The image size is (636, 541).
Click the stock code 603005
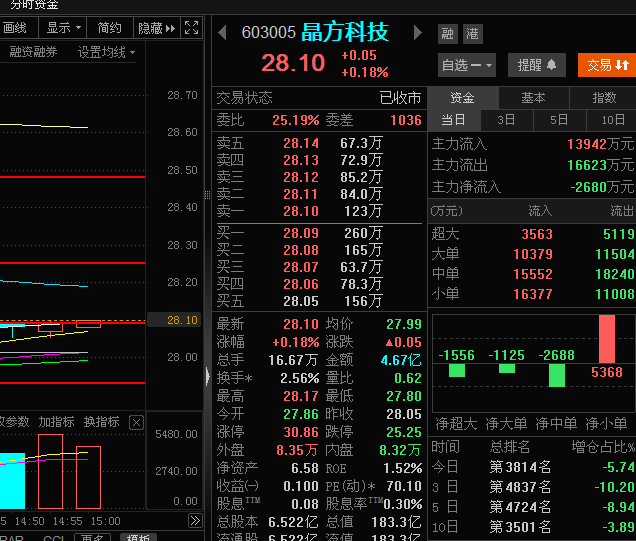[269, 33]
